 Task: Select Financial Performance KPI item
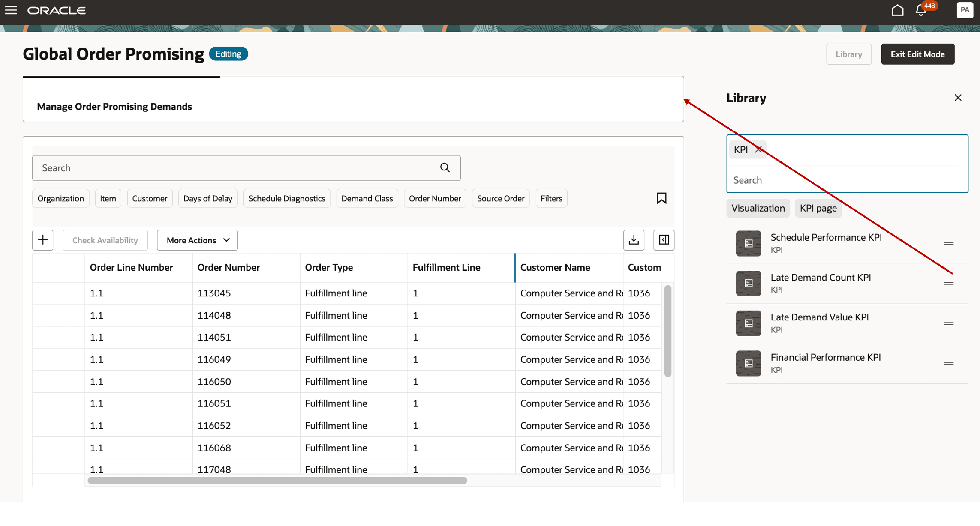point(847,363)
